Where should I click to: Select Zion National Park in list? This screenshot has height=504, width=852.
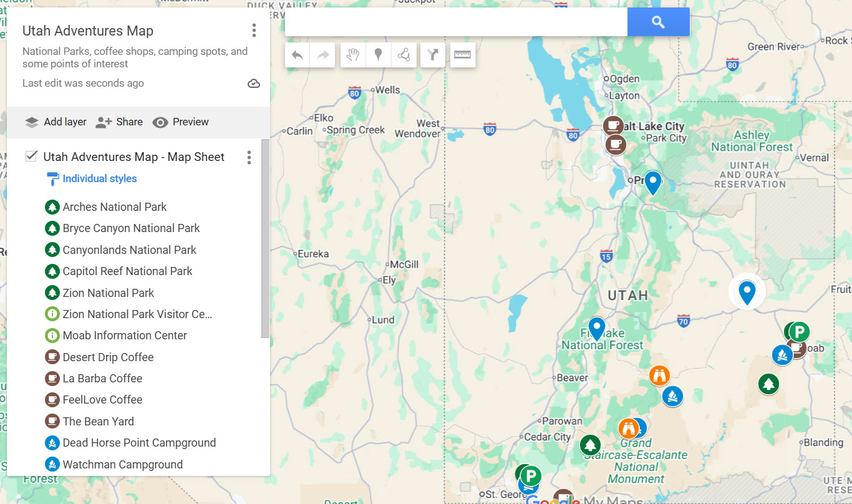[x=109, y=293]
